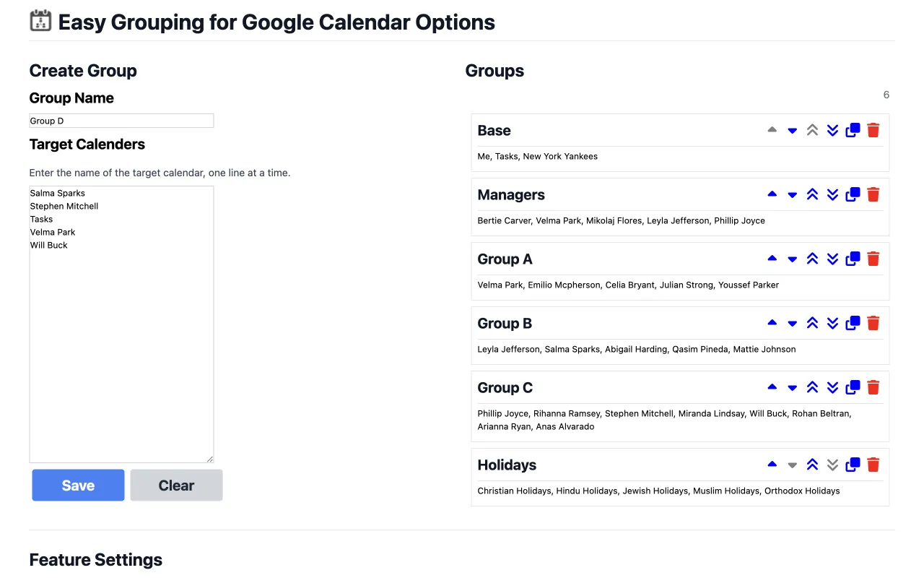Move the Base group down

[792, 130]
